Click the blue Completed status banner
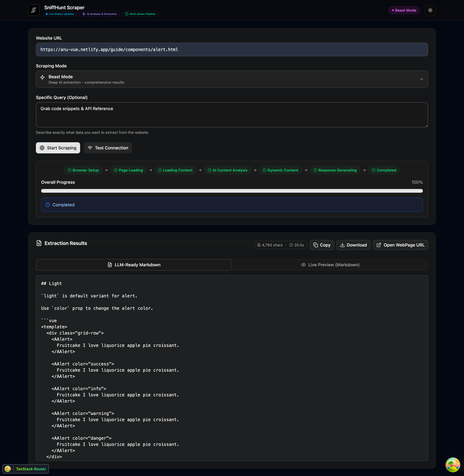The height and width of the screenshot is (476, 464). (x=232, y=205)
